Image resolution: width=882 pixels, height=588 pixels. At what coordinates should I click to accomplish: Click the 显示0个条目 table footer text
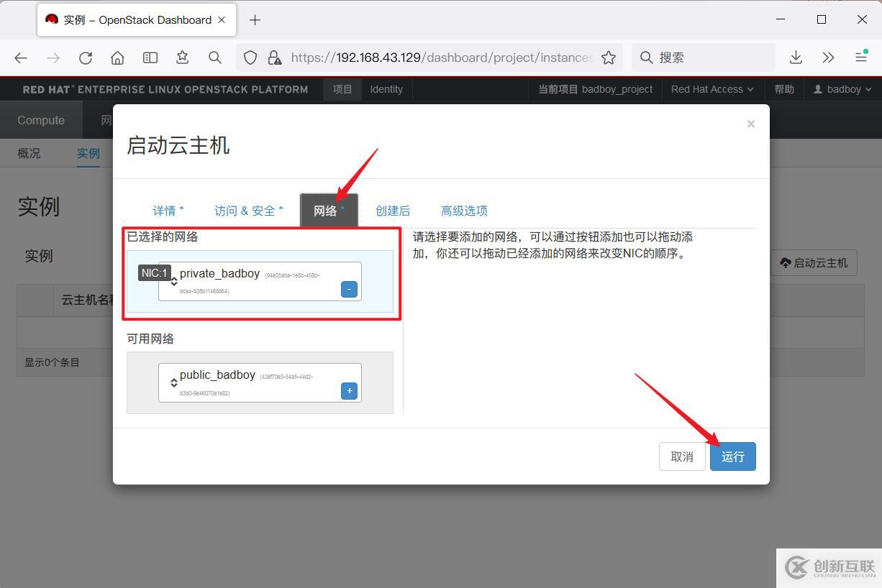coord(52,362)
